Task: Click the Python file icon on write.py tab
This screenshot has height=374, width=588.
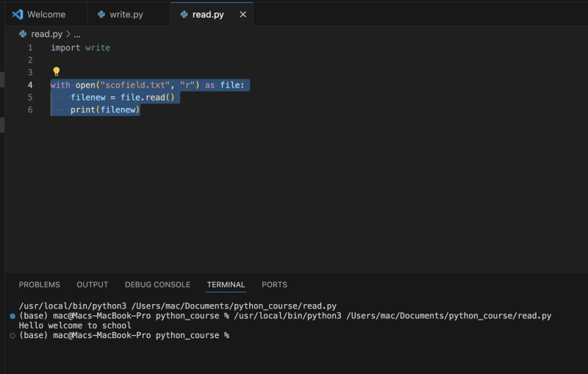Action: point(101,15)
